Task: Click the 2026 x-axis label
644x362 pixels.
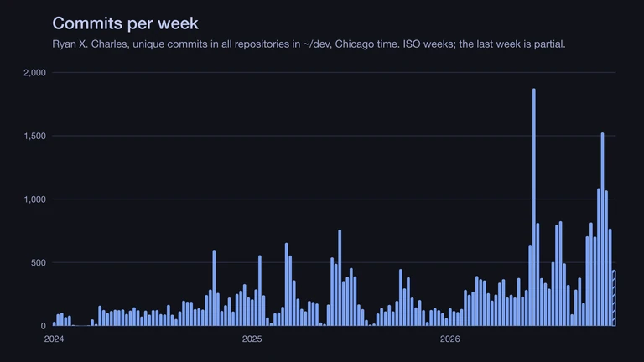Action: [449, 339]
